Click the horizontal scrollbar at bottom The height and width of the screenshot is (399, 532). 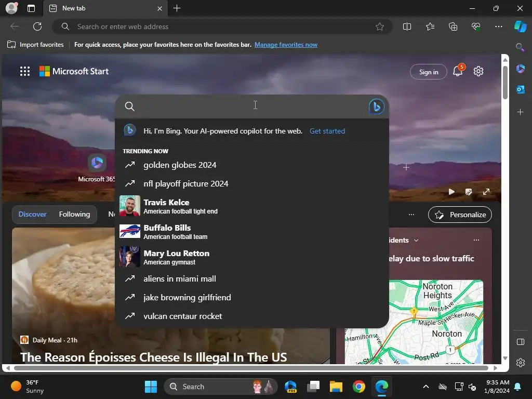pos(251,368)
